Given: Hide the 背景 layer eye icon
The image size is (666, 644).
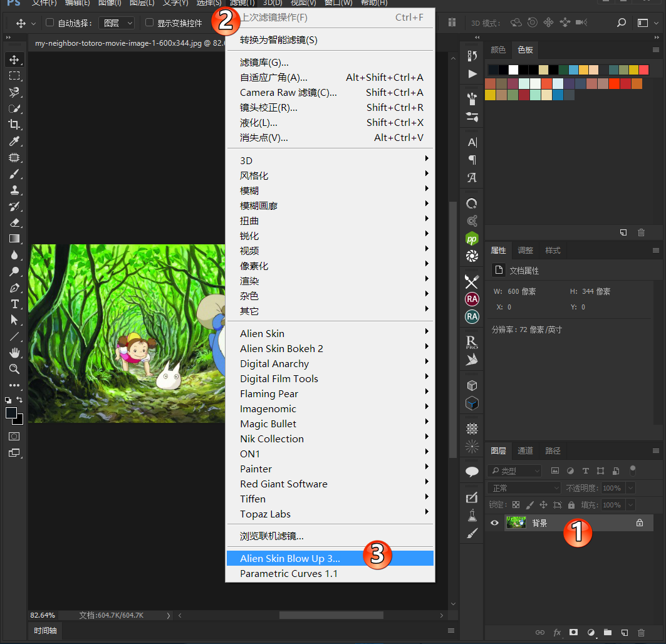Looking at the screenshot, I should (494, 523).
